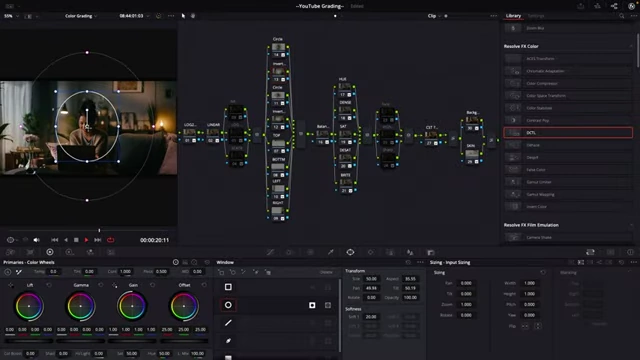Reset the Lift wheel

click(49, 285)
